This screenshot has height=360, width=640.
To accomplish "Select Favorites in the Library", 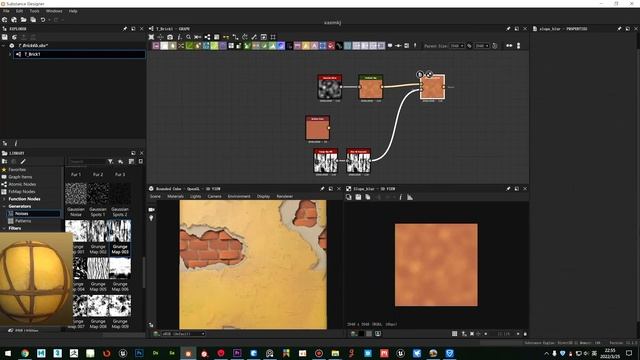I will pyautogui.click(x=17, y=169).
